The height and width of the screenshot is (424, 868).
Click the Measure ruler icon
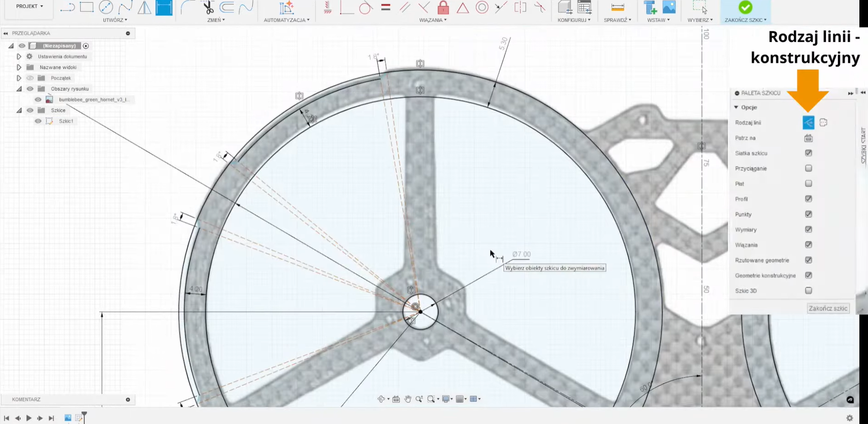pyautogui.click(x=617, y=7)
